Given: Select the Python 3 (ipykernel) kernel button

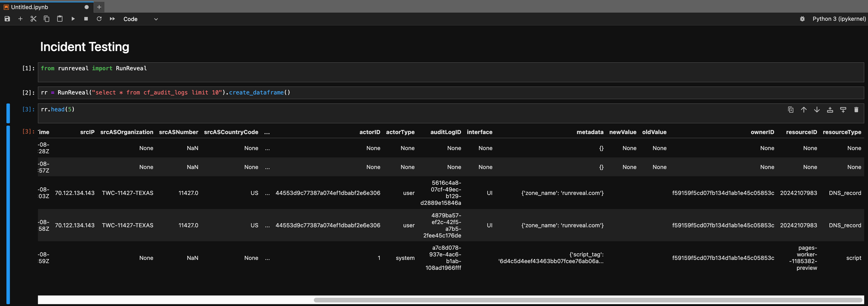Looking at the screenshot, I should [x=839, y=19].
